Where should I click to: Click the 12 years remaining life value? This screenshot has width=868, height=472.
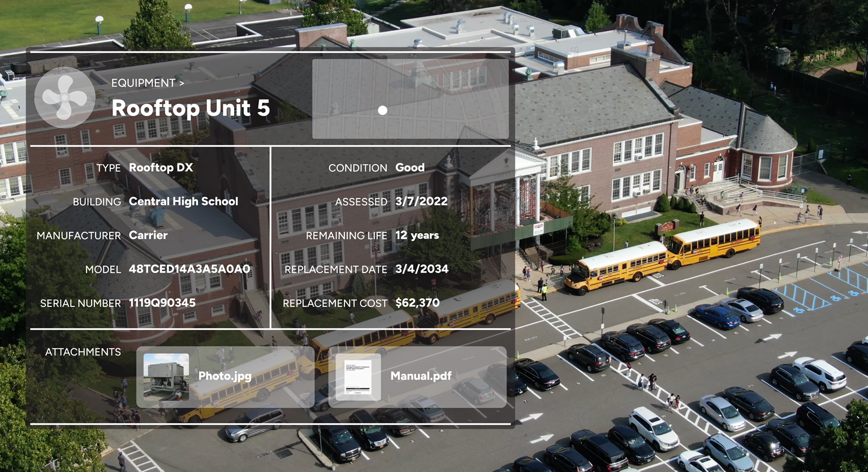coord(417,236)
